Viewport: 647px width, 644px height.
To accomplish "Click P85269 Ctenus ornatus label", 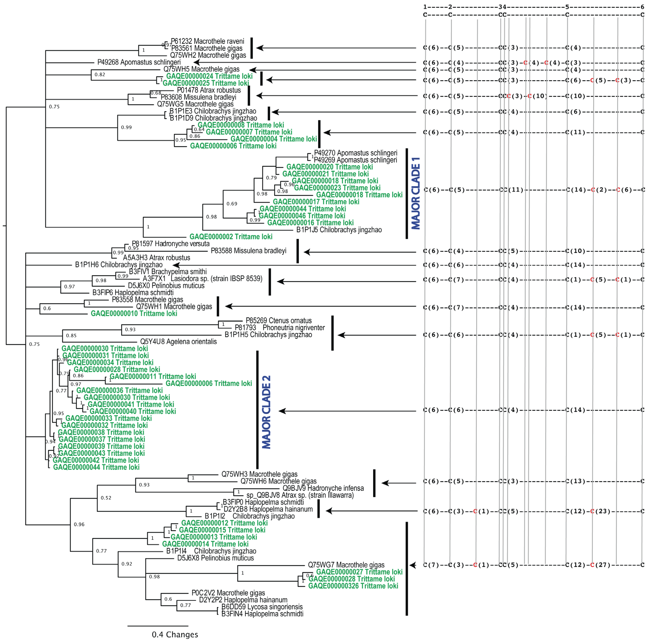I will (x=279, y=321).
